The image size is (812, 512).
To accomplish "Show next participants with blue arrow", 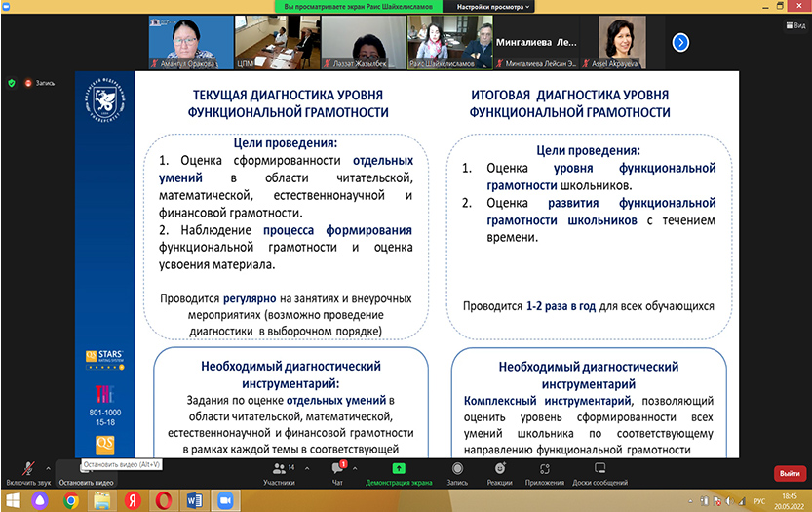I will [681, 42].
